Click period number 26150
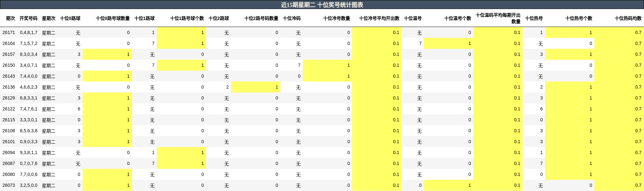Image resolution: width=644 pixels, height=191 pixels. pos(9,65)
